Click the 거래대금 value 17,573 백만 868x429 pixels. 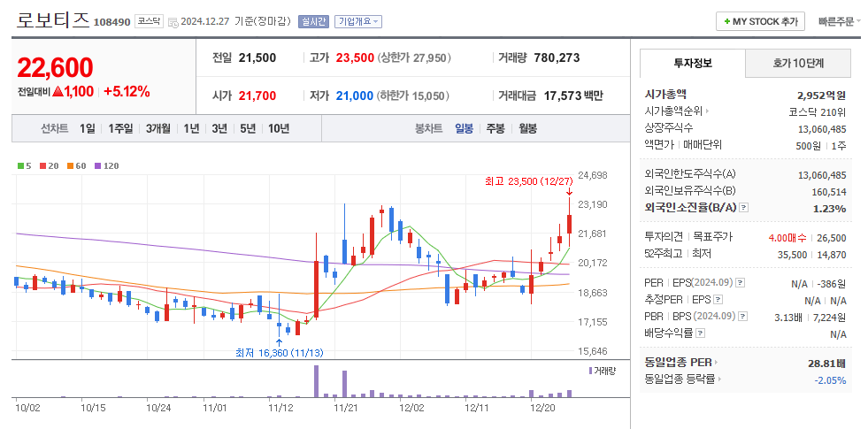click(573, 96)
